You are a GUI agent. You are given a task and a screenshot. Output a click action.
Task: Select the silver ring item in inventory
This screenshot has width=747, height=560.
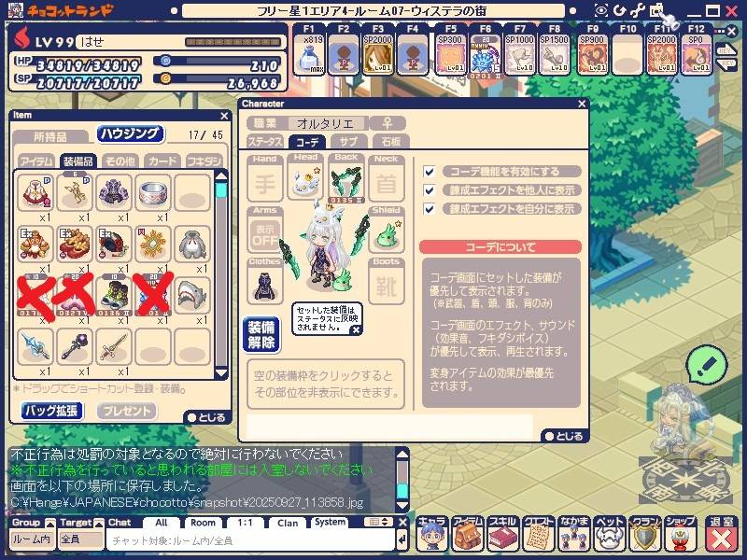point(153,193)
